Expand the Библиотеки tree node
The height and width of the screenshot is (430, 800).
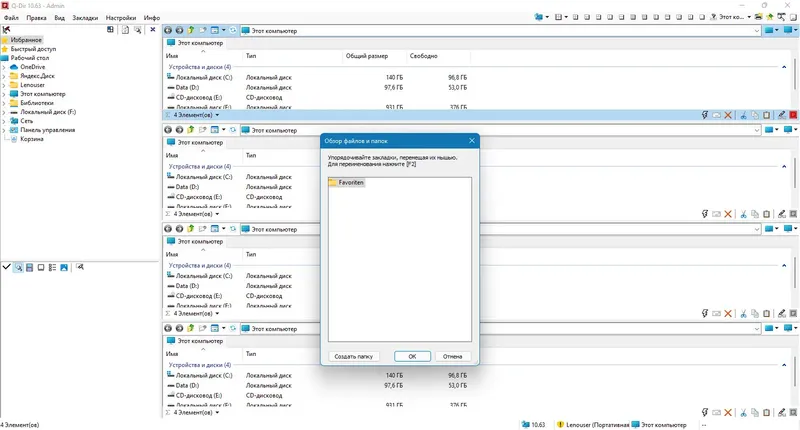4,103
